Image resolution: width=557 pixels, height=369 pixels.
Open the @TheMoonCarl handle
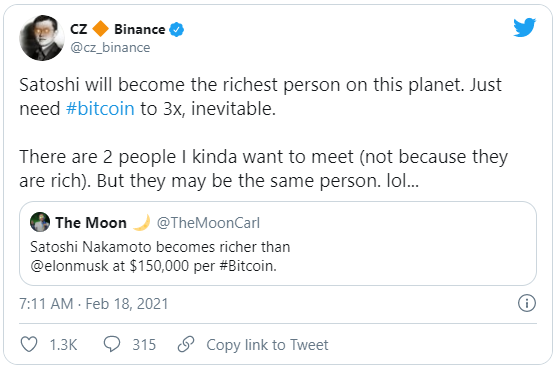[208, 223]
